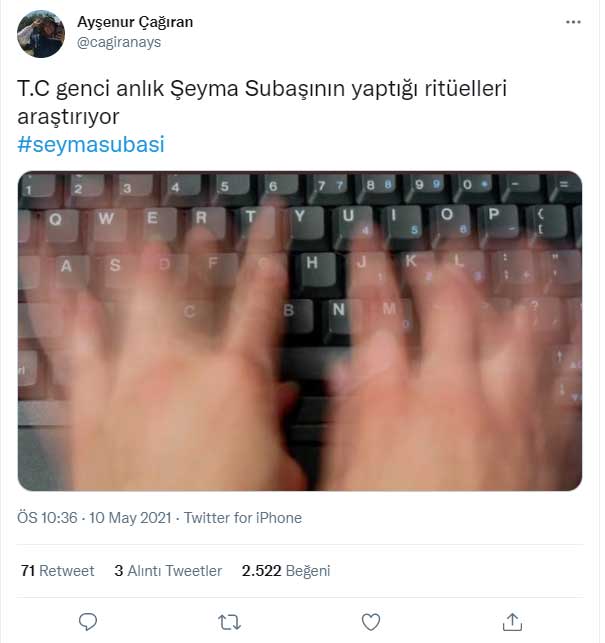605x643 pixels.
Task: Click the tweet text about ritüelleri
Action: [262, 102]
